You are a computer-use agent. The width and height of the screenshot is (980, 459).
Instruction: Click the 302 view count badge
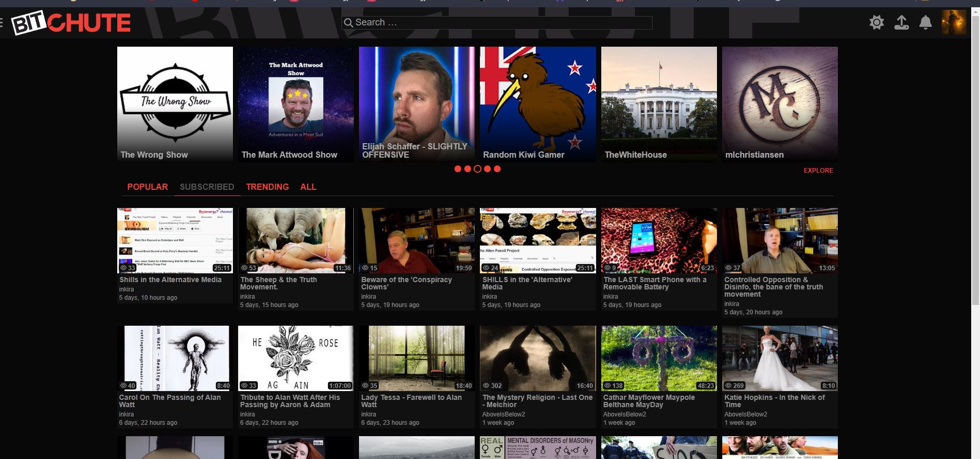(x=492, y=386)
